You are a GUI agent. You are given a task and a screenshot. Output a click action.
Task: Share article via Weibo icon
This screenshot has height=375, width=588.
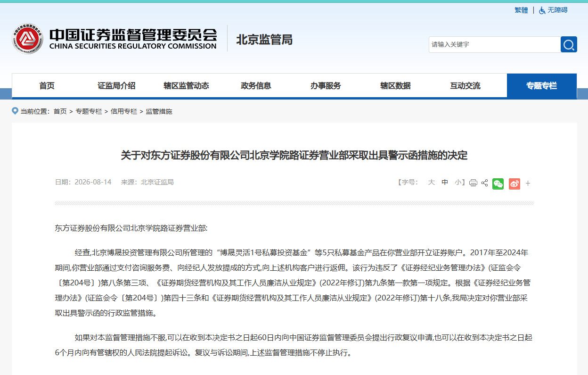514,183
